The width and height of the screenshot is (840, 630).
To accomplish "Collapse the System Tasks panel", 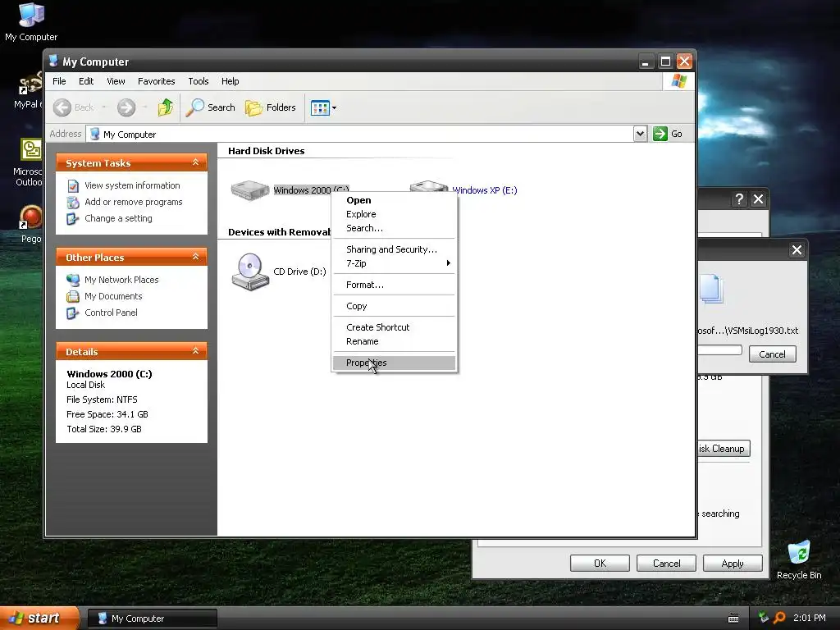I will 195,162.
